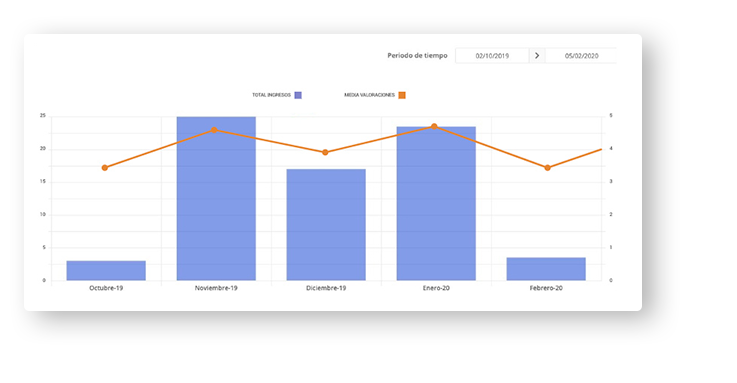Click the orange line point for Enero-20

434,126
